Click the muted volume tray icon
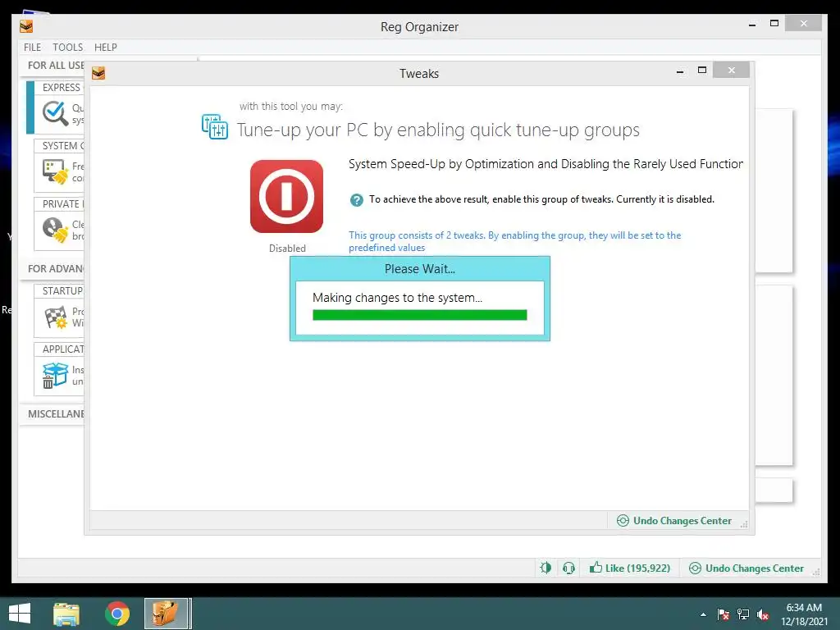 (763, 614)
